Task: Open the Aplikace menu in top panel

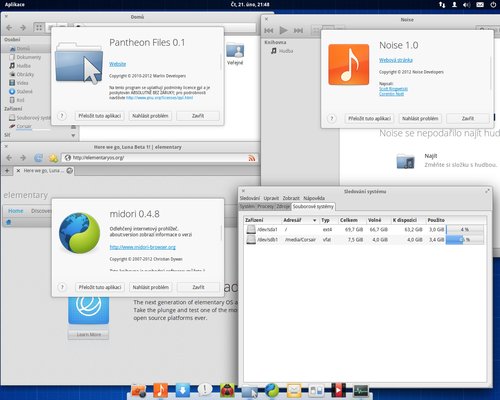Action: pyautogui.click(x=15, y=5)
